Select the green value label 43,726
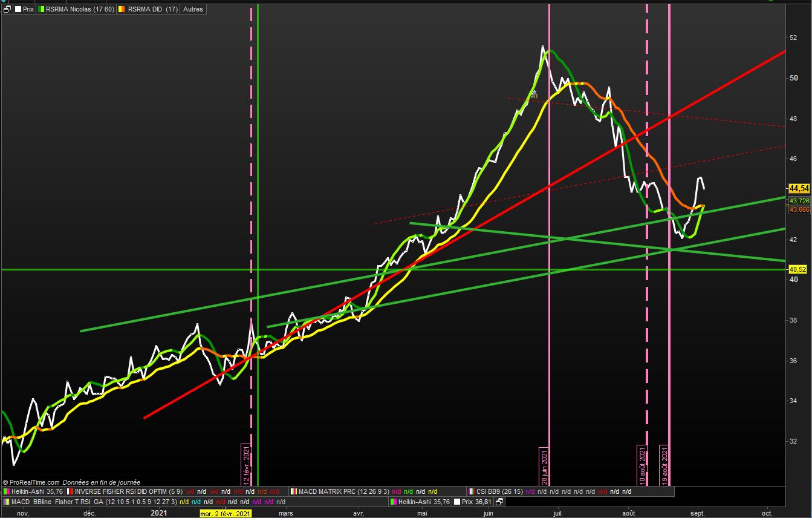812x518 pixels. click(799, 201)
